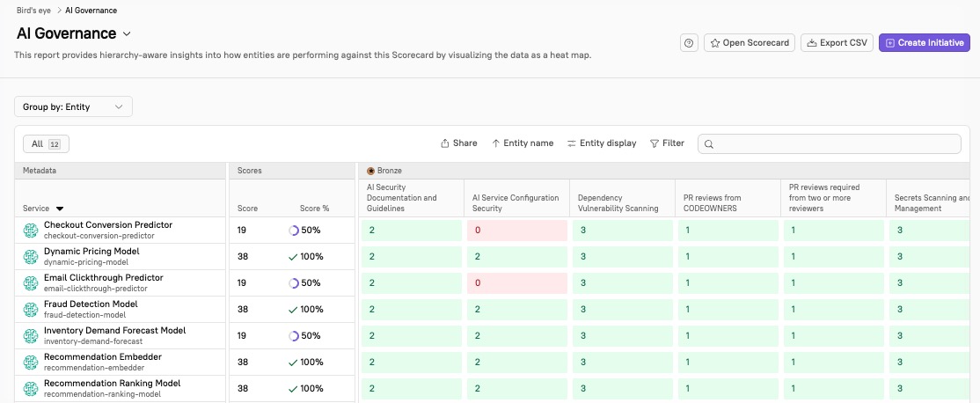
Task: Click the Secrets Scanning and Management header
Action: pyautogui.click(x=932, y=203)
